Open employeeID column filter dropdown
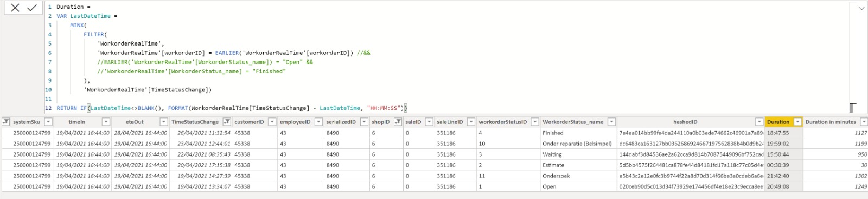Screen dimensions: 868x199 318,122
